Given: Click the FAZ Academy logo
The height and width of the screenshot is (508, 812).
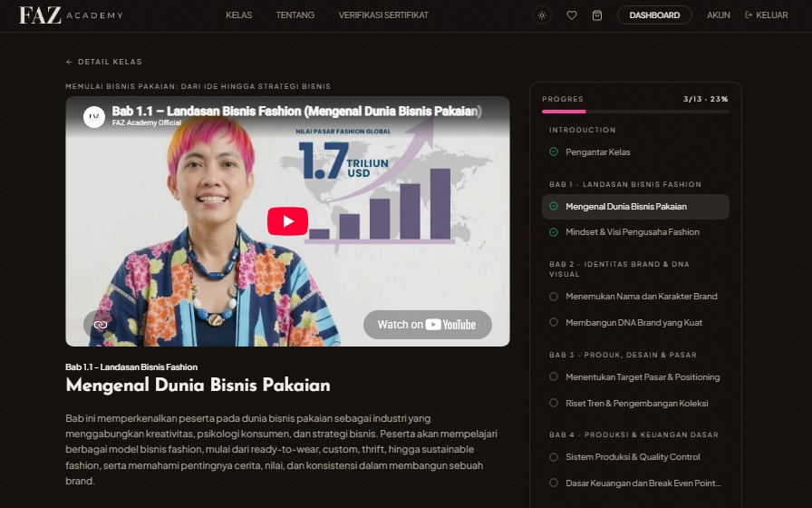Looking at the screenshot, I should [x=71, y=15].
